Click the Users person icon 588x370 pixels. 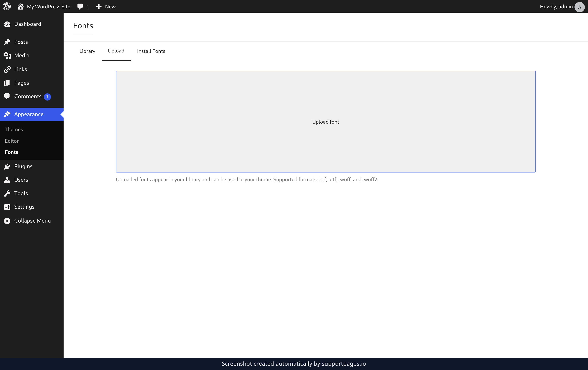pos(7,180)
